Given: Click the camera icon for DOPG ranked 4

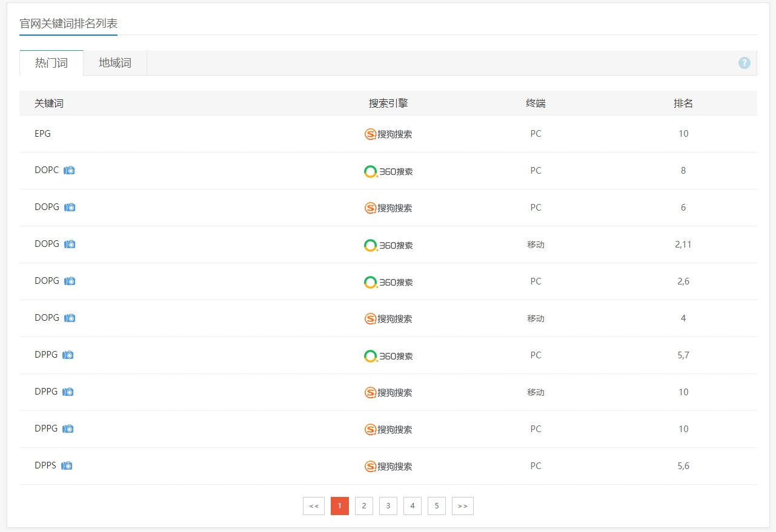Looking at the screenshot, I should 70,318.
